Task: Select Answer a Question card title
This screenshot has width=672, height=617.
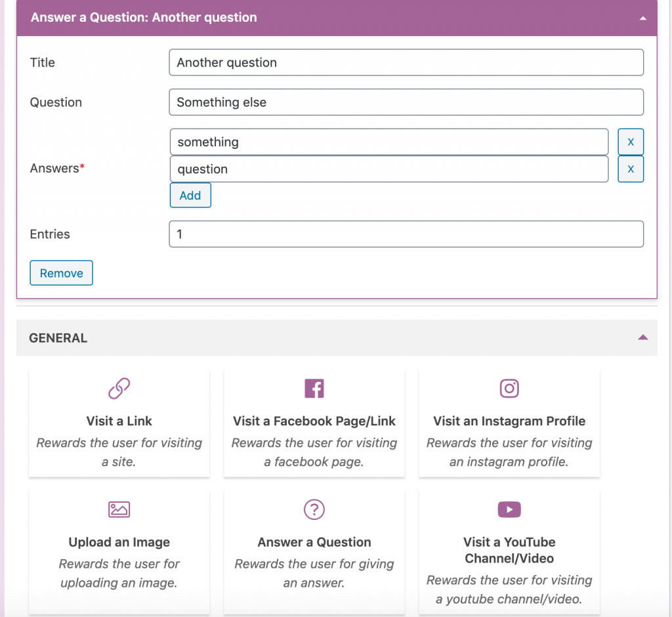Action: coord(314,542)
